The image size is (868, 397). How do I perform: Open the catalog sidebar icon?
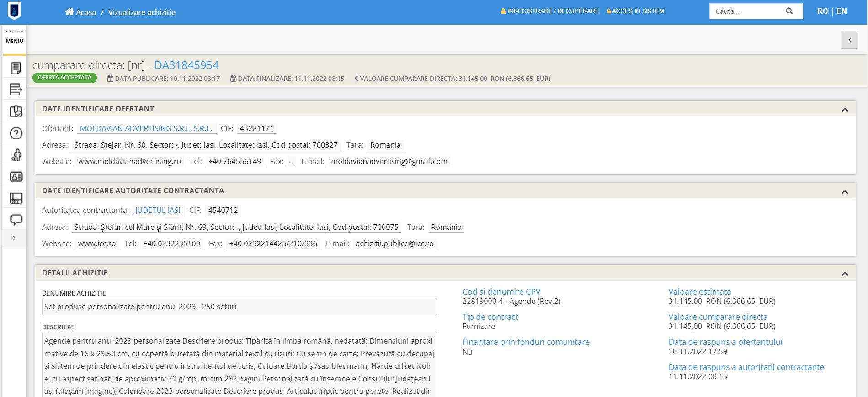(16, 198)
